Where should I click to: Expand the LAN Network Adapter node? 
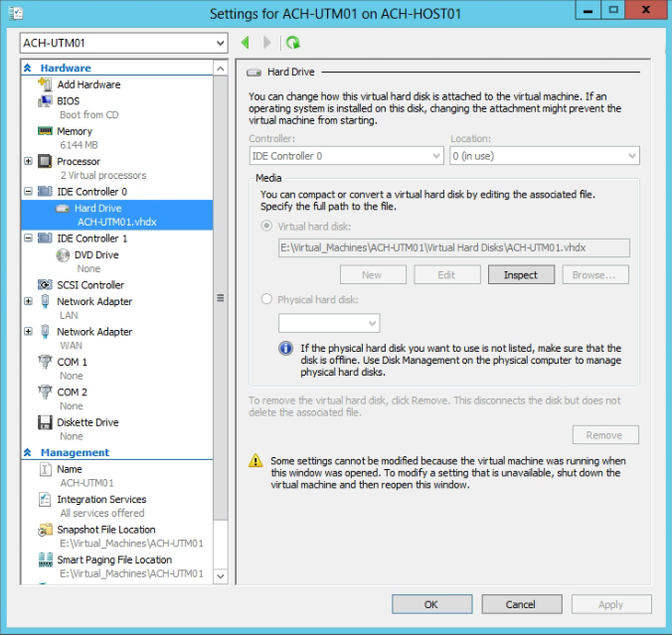(x=28, y=301)
